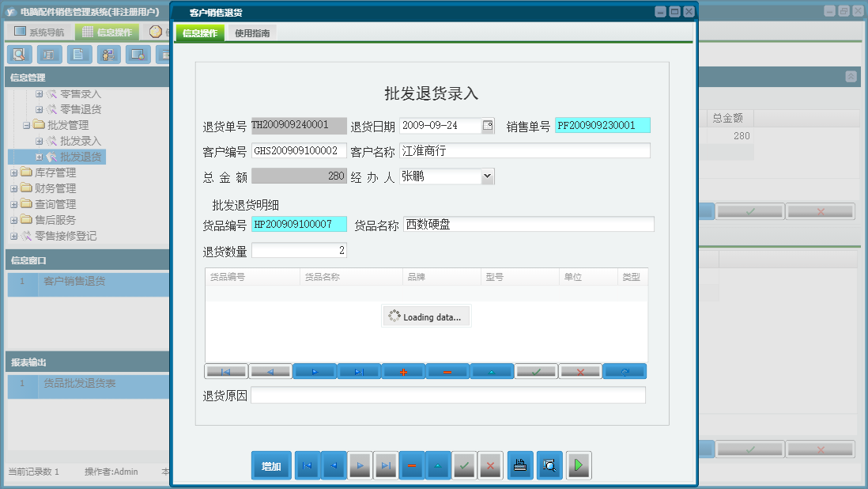868x489 pixels.
Task: Cancel detail edit with grid navigator red X
Action: [580, 372]
